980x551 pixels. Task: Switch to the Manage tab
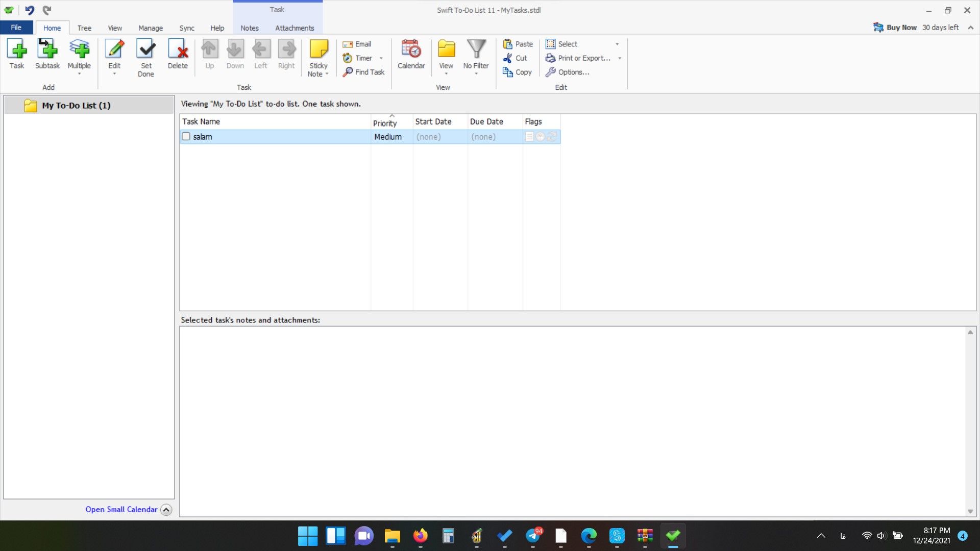[151, 28]
